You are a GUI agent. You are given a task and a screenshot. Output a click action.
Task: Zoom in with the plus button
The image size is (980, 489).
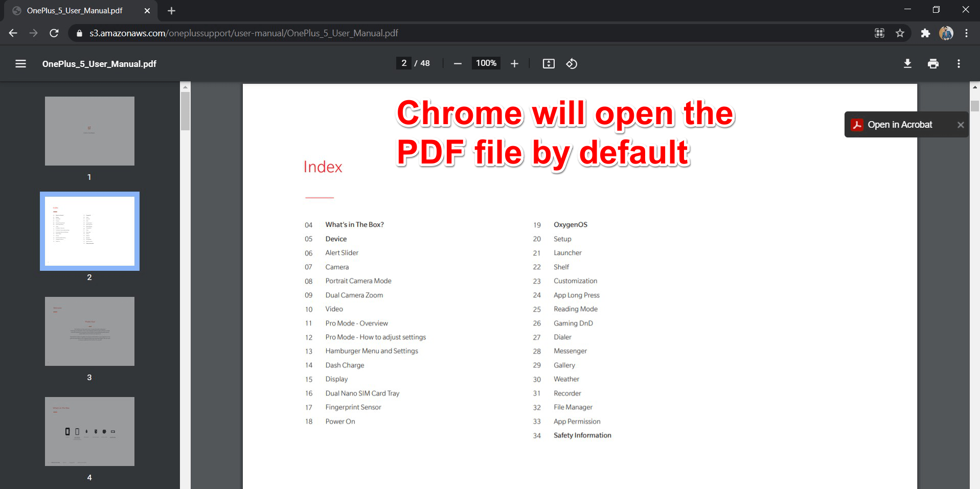[514, 64]
